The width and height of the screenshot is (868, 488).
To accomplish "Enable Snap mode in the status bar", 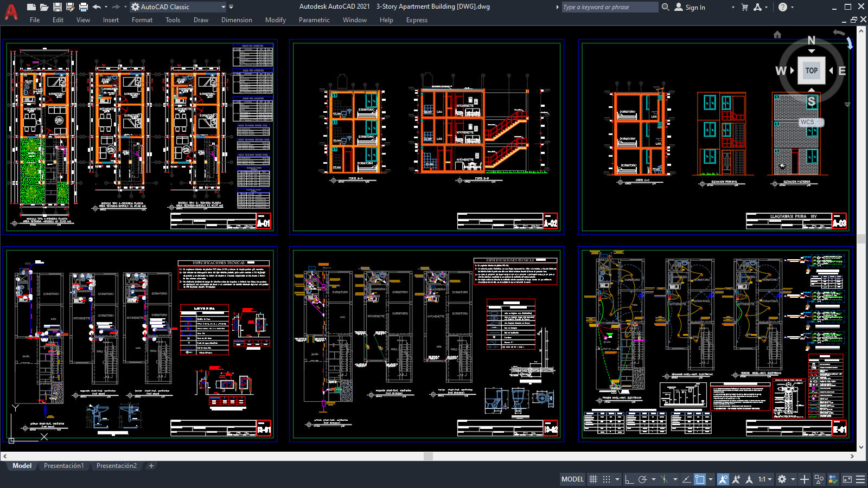I will pos(607,479).
